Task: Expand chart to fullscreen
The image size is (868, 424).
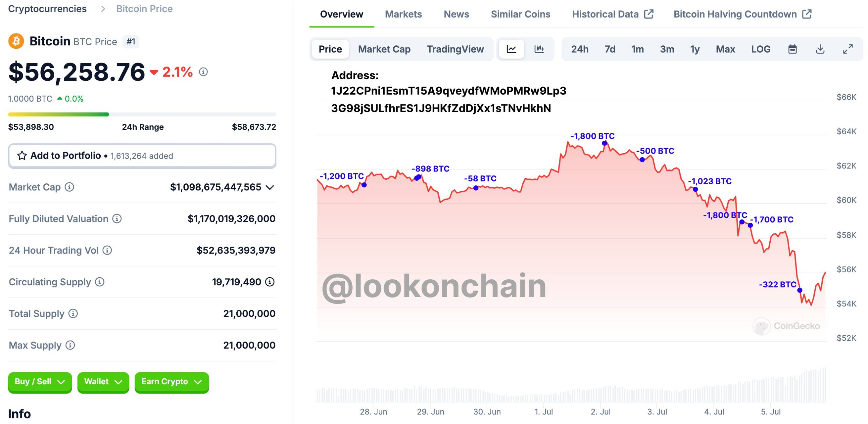Action: pos(848,49)
